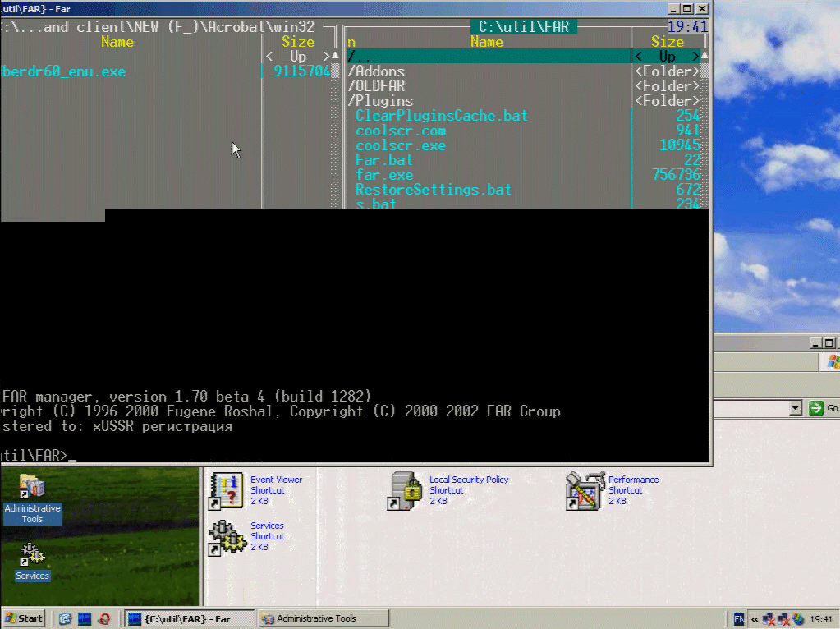Launch Internet Explorer from Quick Launch
The width and height of the screenshot is (840, 629).
coord(66,619)
